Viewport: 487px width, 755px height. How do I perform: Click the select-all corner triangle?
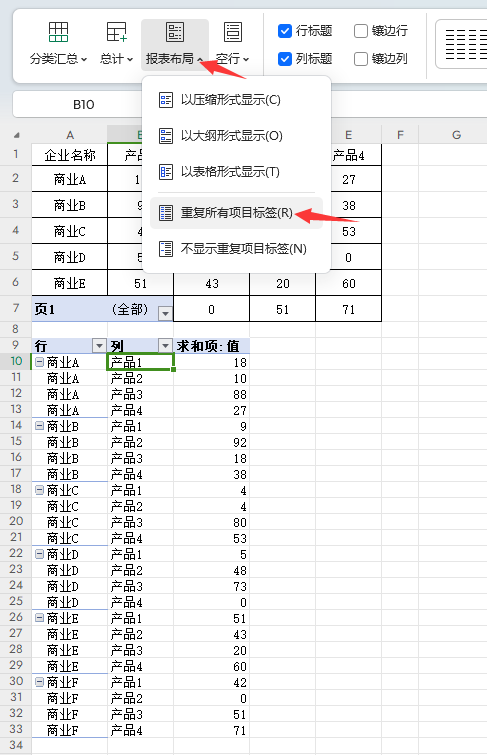(17, 135)
